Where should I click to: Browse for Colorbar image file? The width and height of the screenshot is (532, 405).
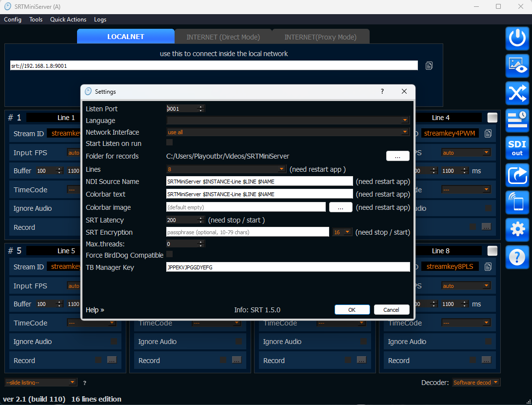(x=340, y=207)
